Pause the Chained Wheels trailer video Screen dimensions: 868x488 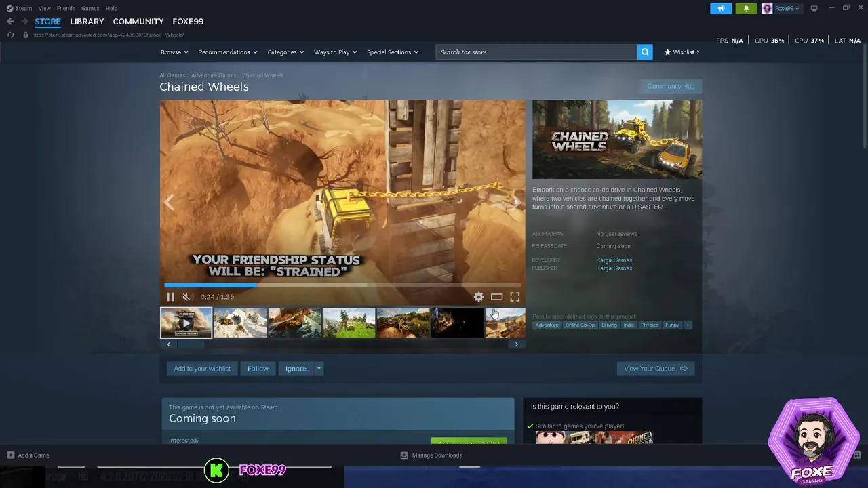170,297
